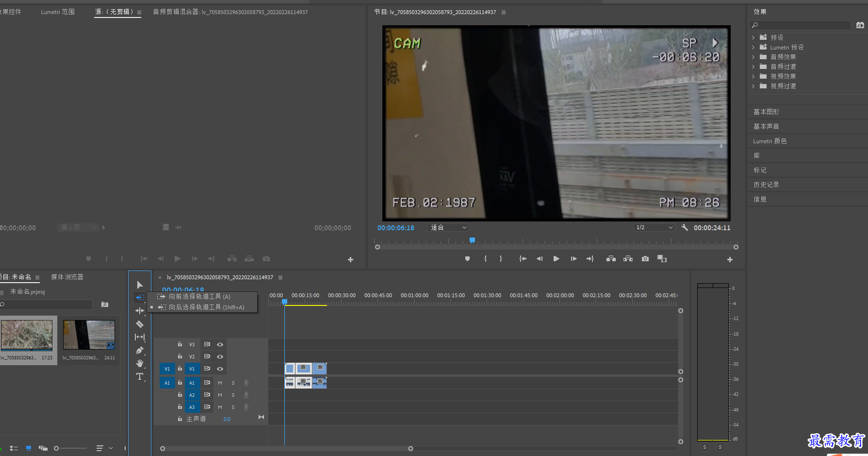Open comparison view in program monitor

click(x=662, y=259)
